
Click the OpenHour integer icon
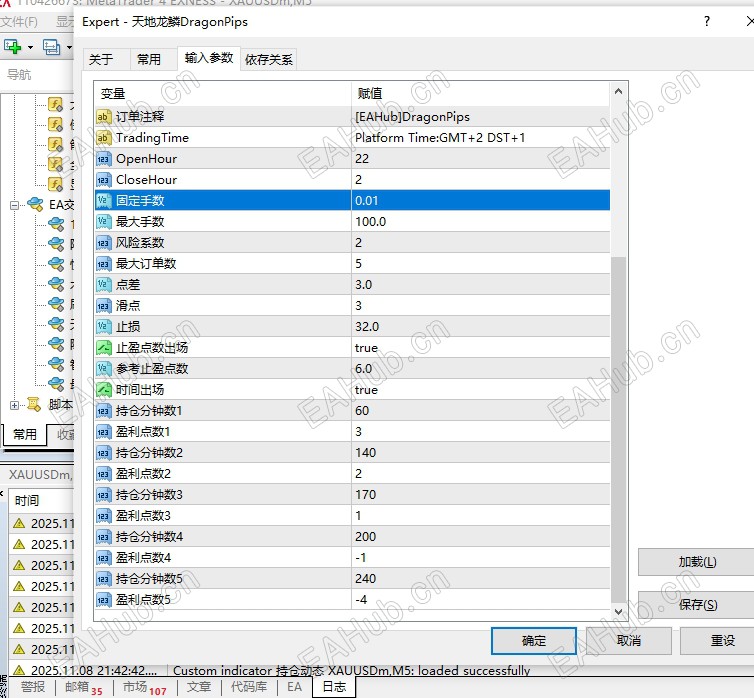[103, 159]
